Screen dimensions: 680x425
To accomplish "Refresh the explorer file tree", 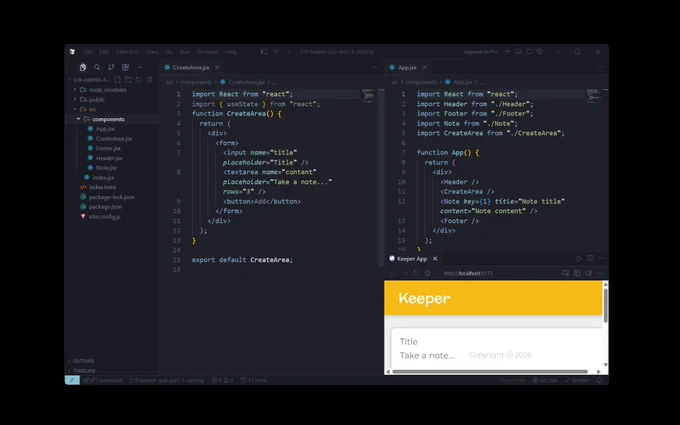I will tap(139, 80).
